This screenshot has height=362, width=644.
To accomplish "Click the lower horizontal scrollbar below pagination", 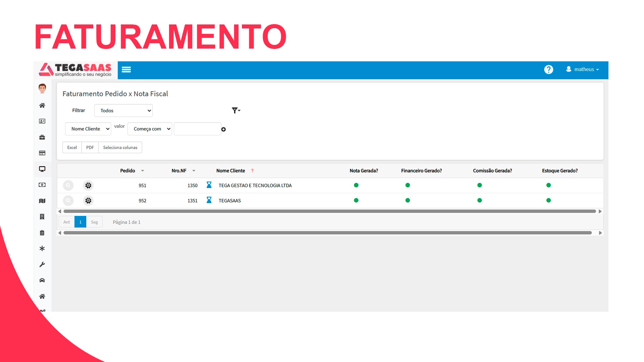I will pyautogui.click(x=328, y=233).
